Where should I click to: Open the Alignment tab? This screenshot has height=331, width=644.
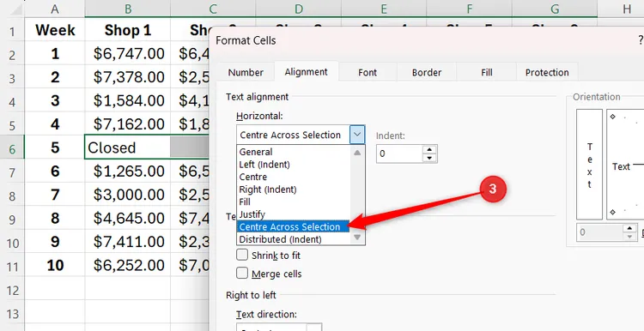pos(306,72)
